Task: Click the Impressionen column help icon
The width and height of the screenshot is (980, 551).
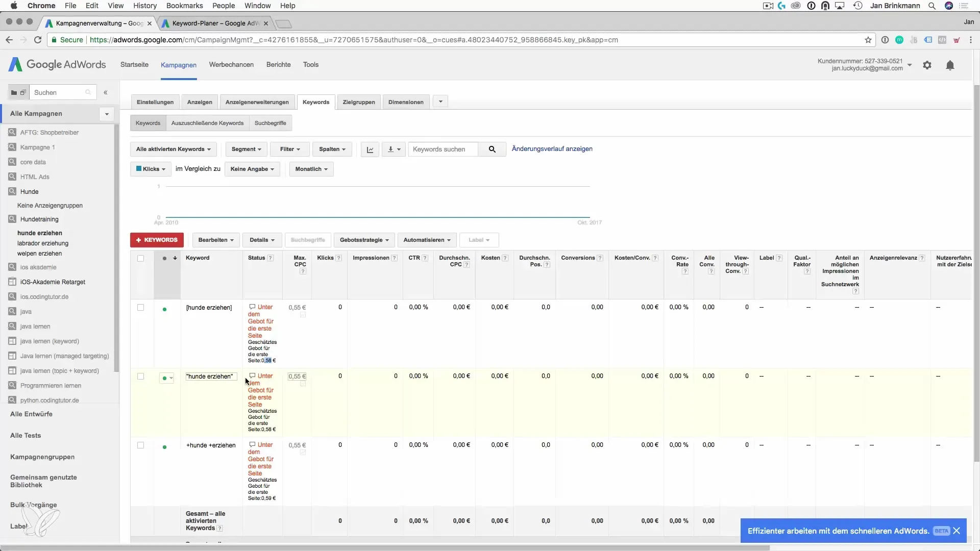Action: 394,258
